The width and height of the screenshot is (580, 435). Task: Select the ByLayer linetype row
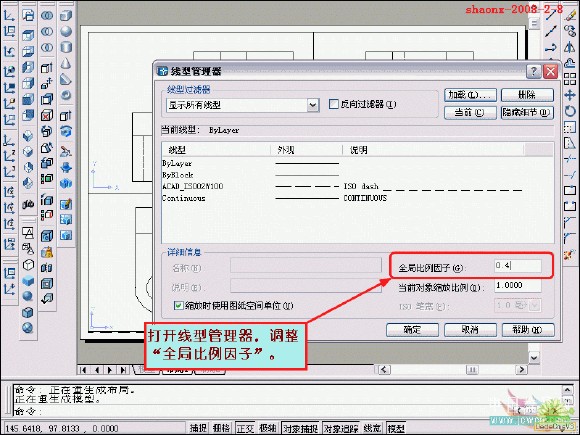pyautogui.click(x=357, y=163)
